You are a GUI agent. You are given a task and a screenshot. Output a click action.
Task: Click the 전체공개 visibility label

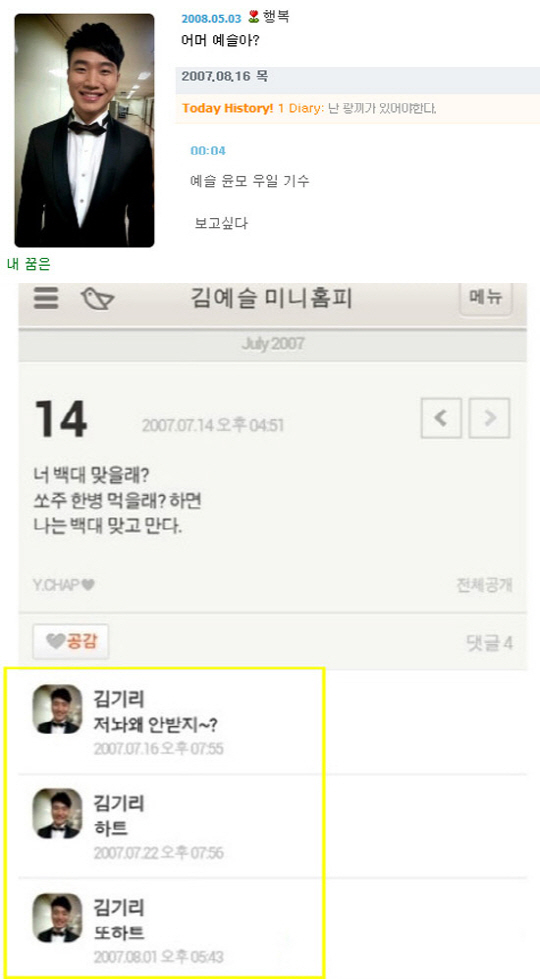484,586
